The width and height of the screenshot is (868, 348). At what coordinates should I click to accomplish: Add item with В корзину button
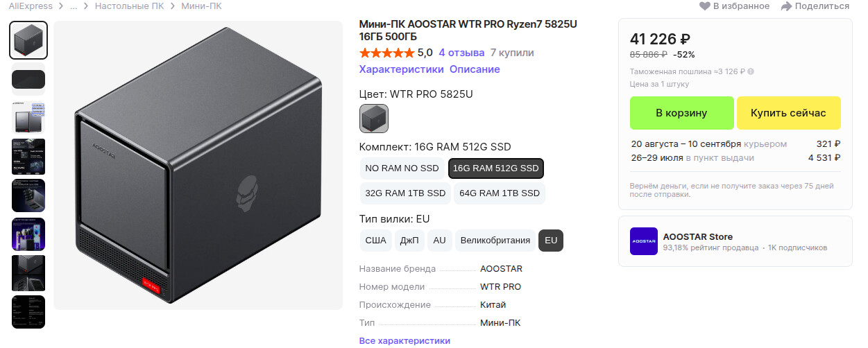[681, 113]
